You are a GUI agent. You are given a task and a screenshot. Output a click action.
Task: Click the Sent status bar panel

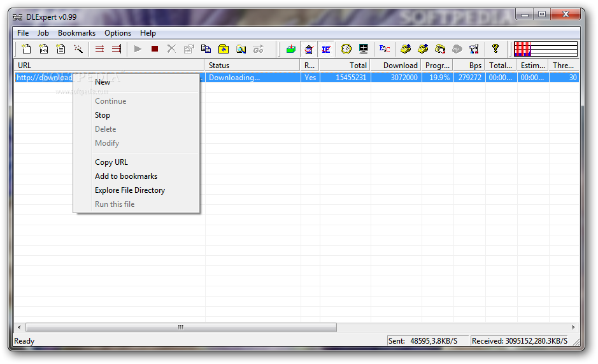click(427, 340)
